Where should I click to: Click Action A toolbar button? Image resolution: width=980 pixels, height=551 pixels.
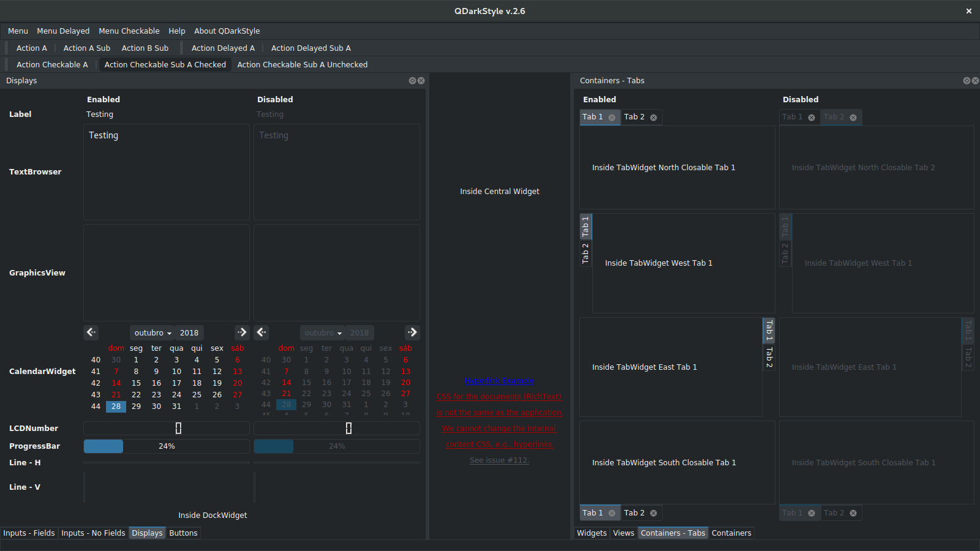[x=32, y=48]
